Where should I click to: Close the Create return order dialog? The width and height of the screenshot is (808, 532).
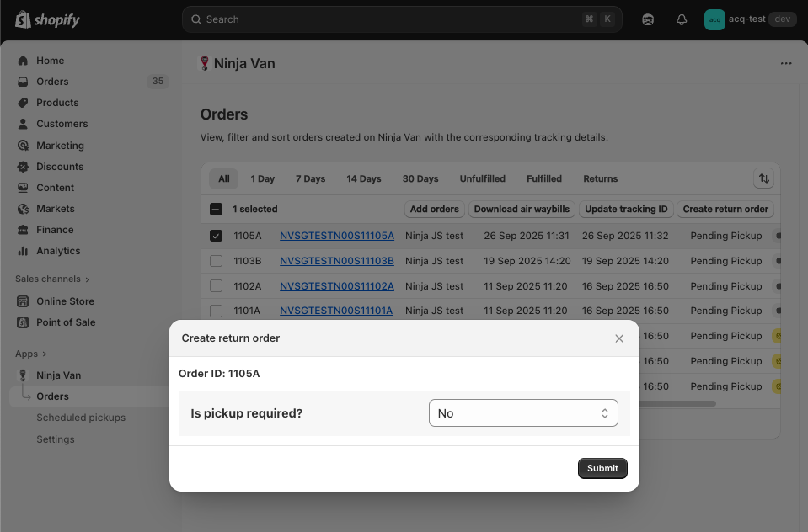pyautogui.click(x=619, y=338)
